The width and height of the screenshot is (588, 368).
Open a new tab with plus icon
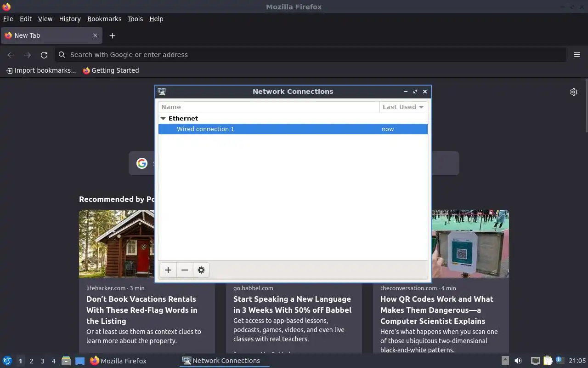coord(112,35)
